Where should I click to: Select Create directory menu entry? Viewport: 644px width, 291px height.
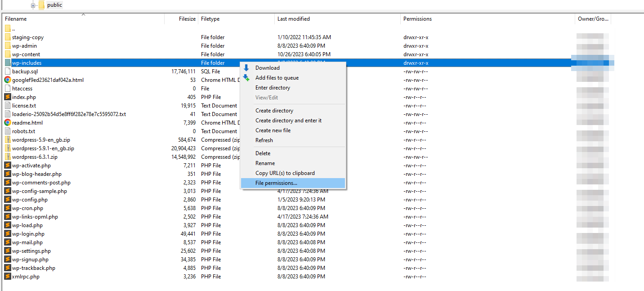click(x=293, y=111)
